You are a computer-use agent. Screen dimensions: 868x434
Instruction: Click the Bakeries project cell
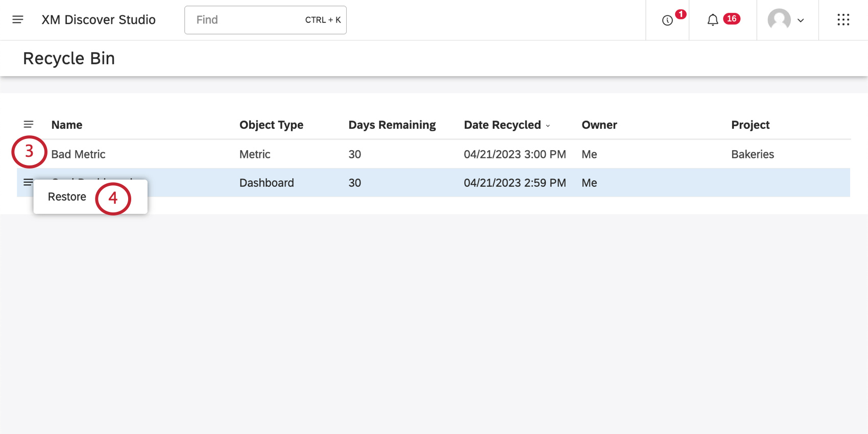coord(753,154)
